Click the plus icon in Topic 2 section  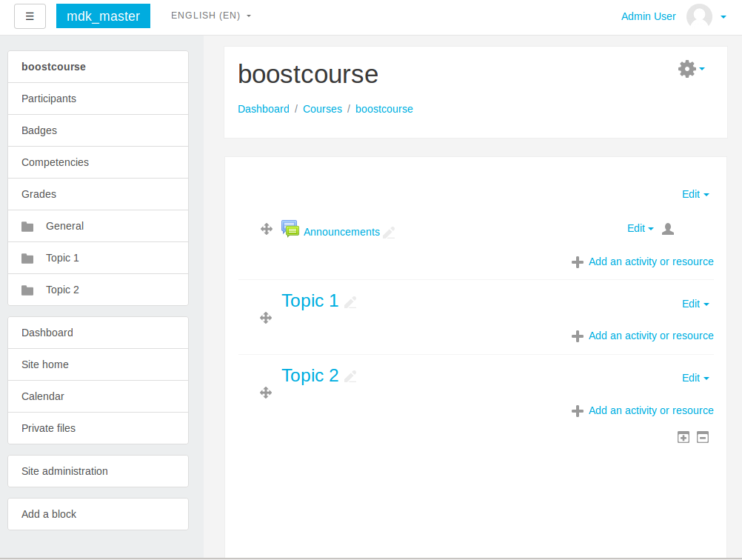[578, 411]
